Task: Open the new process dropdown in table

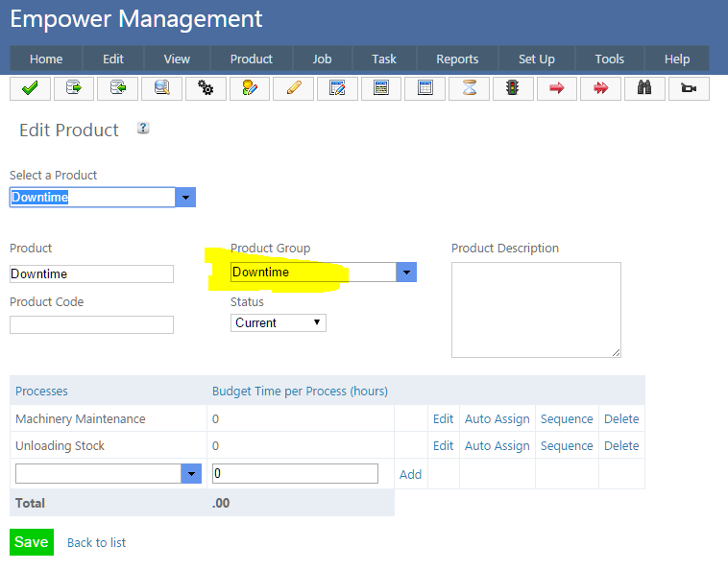Action: [x=191, y=474]
